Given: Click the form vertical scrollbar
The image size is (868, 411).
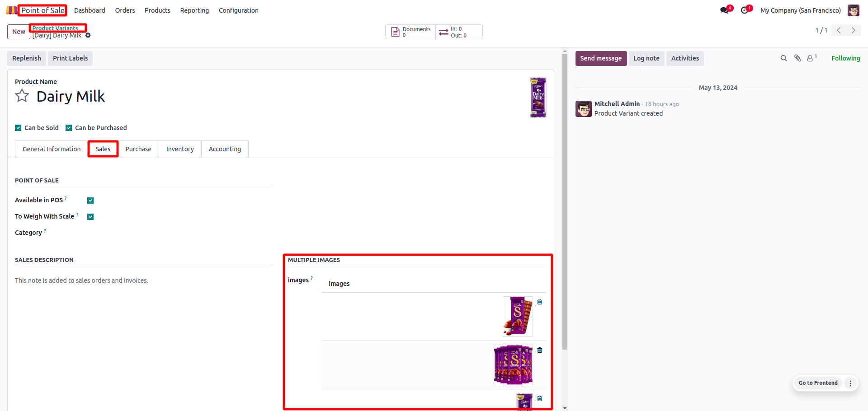Looking at the screenshot, I should pyautogui.click(x=565, y=202).
